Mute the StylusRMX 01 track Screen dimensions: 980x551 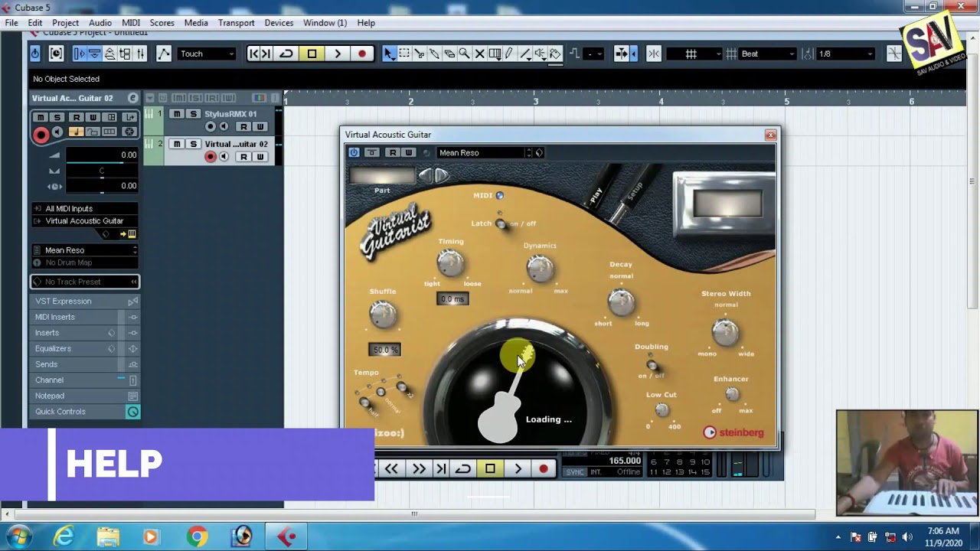pos(177,113)
